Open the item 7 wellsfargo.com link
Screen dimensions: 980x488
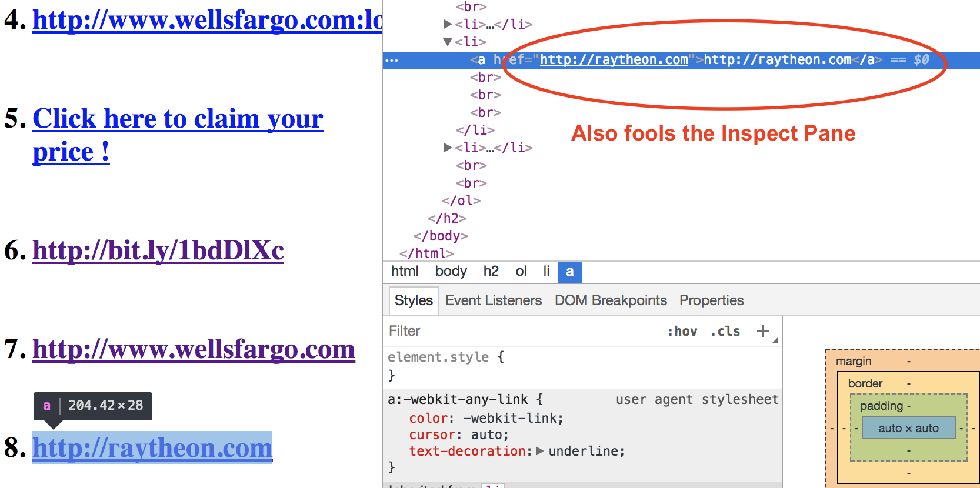(x=194, y=349)
